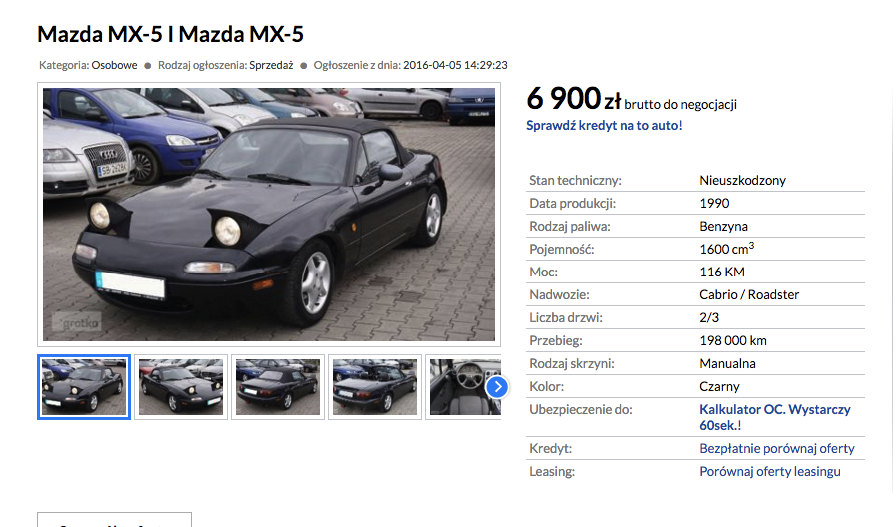Screen dimensions: 896x527
Task: Open the third thumbnail showing rear view
Action: pos(278,387)
